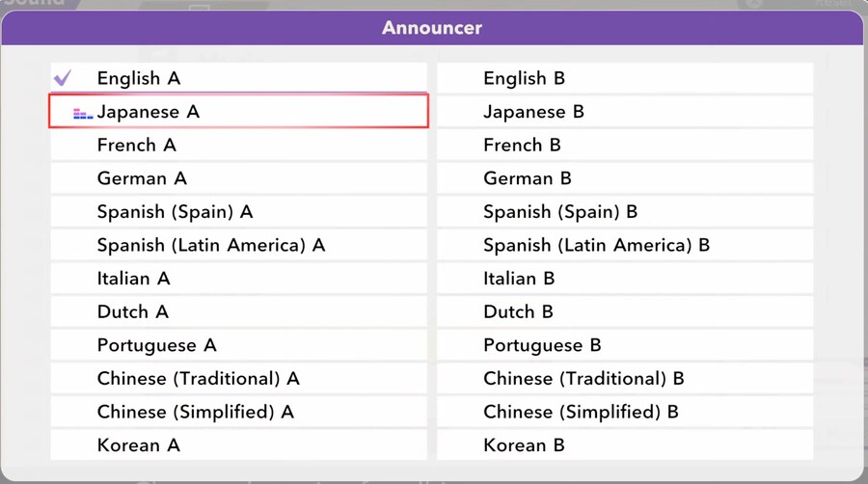Viewport: 868px width, 484px height.
Task: Click the Announcer title header bar
Action: pos(432,28)
